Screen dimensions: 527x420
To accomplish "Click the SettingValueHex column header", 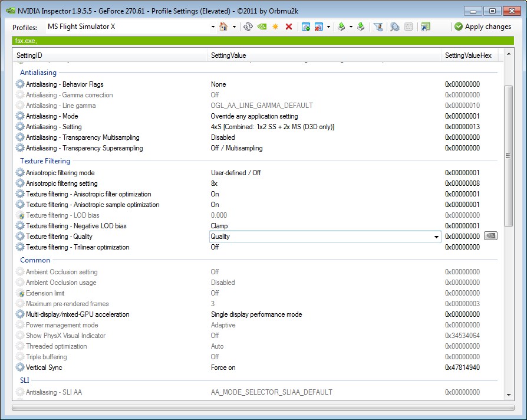I will 470,55.
